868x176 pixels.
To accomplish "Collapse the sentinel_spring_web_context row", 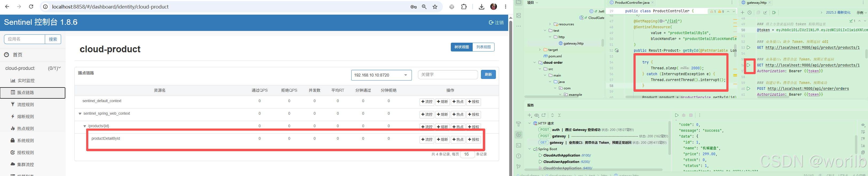I will point(80,114).
